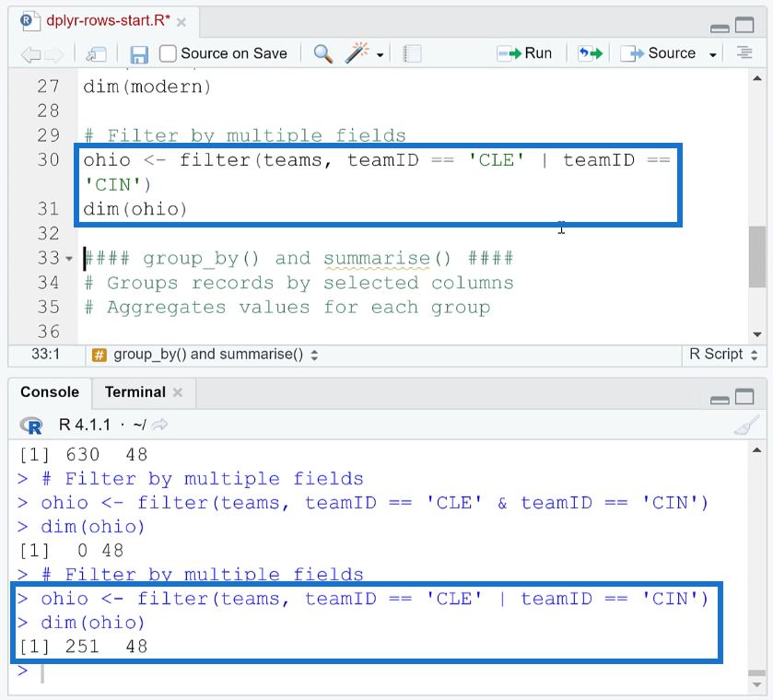Close the dplyr-rows-start.R tab
773x700 pixels.
[182, 22]
